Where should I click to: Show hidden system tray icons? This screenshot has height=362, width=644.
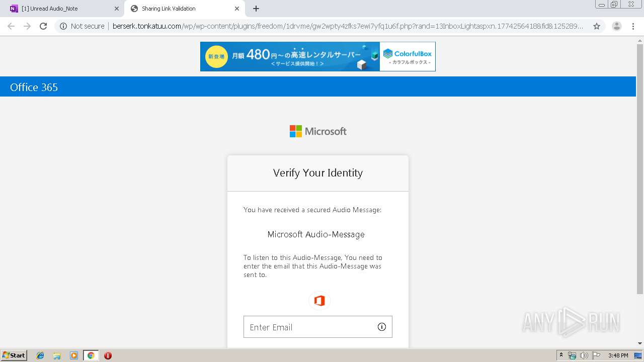tap(561, 355)
